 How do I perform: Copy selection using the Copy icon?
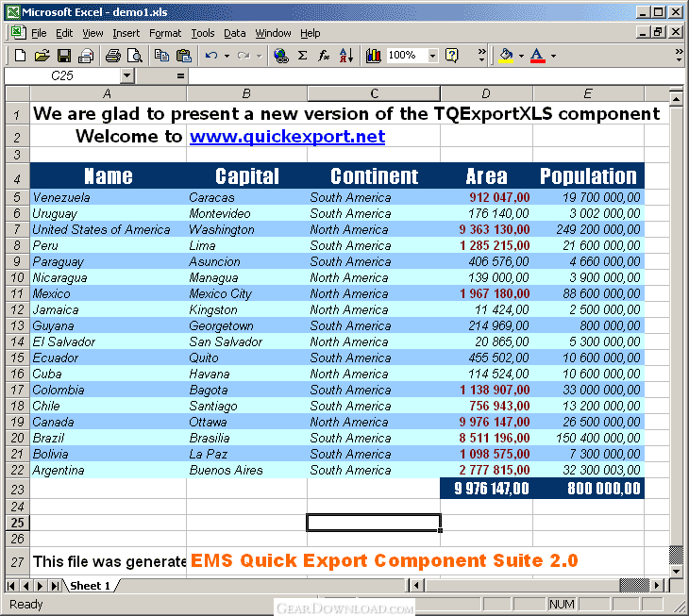tap(161, 56)
